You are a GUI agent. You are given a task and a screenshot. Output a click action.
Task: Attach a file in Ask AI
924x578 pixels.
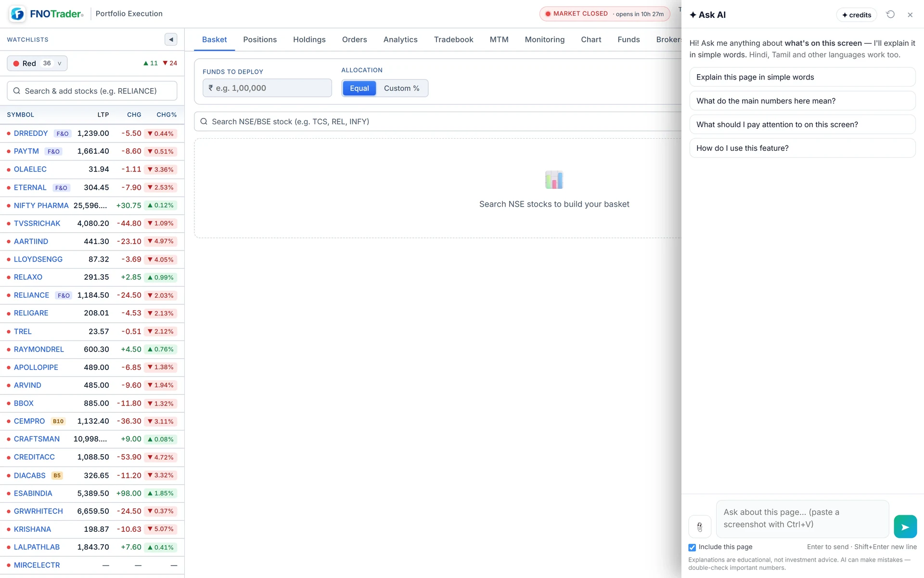point(700,526)
